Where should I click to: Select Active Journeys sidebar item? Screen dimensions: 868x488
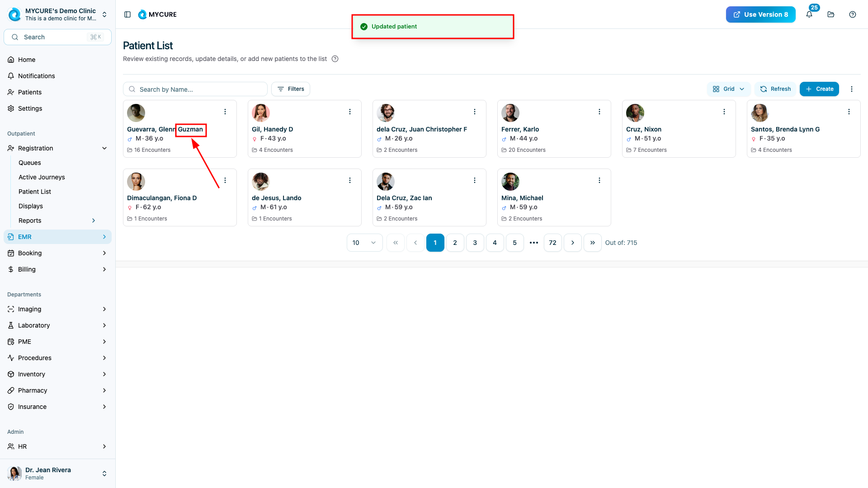click(42, 177)
